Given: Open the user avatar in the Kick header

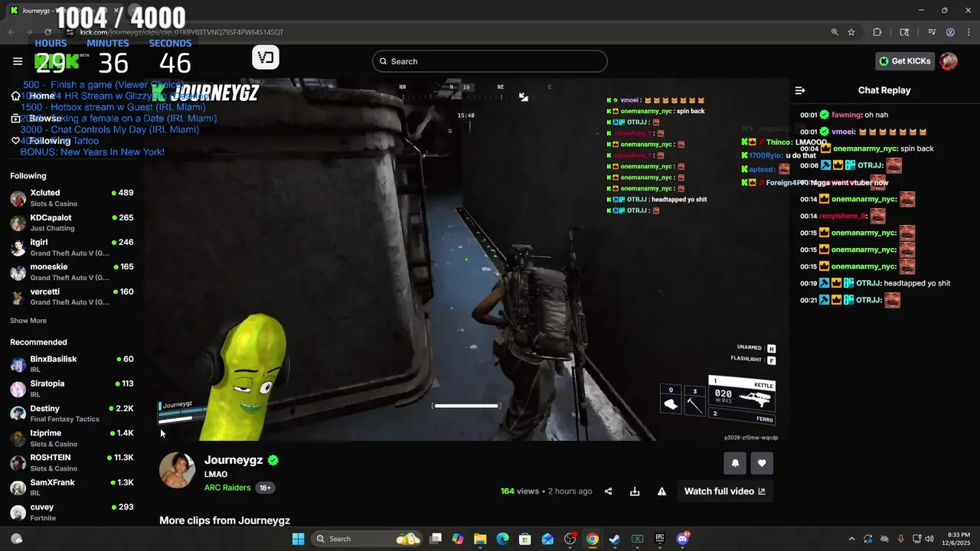Looking at the screenshot, I should 949,61.
